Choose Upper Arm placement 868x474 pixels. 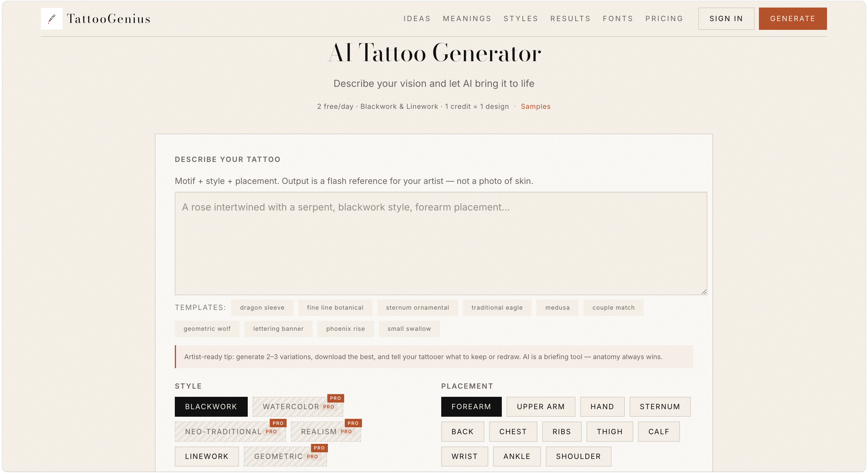pyautogui.click(x=541, y=406)
